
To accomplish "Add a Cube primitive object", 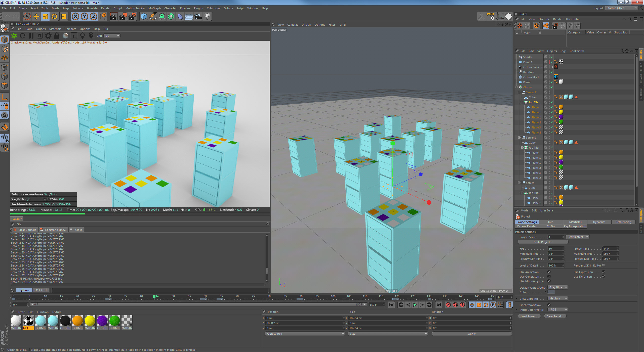I will pos(144,17).
